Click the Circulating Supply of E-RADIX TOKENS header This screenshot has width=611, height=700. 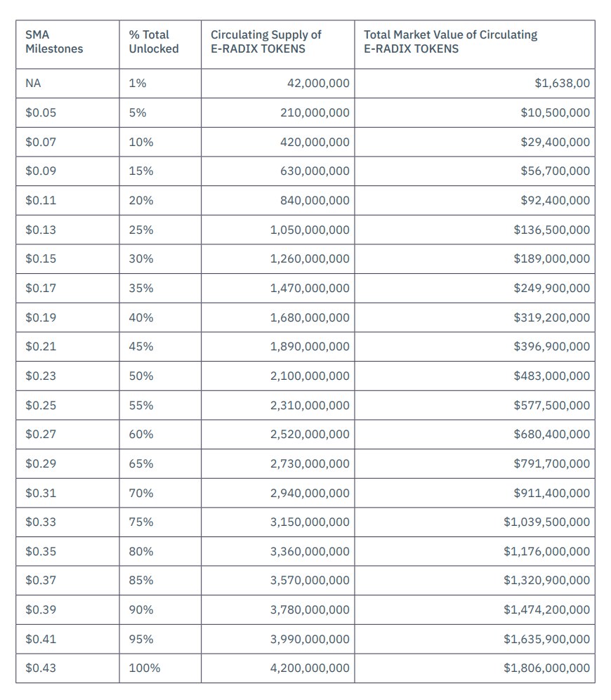point(278,45)
